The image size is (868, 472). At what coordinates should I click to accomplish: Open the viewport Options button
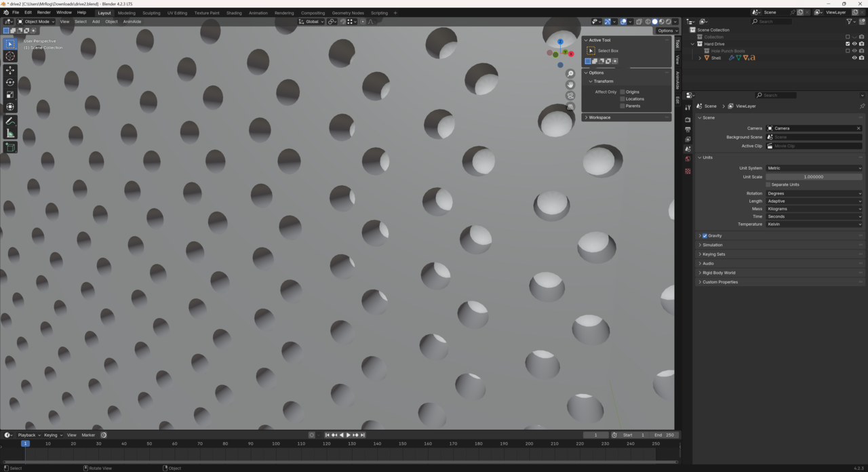point(667,31)
